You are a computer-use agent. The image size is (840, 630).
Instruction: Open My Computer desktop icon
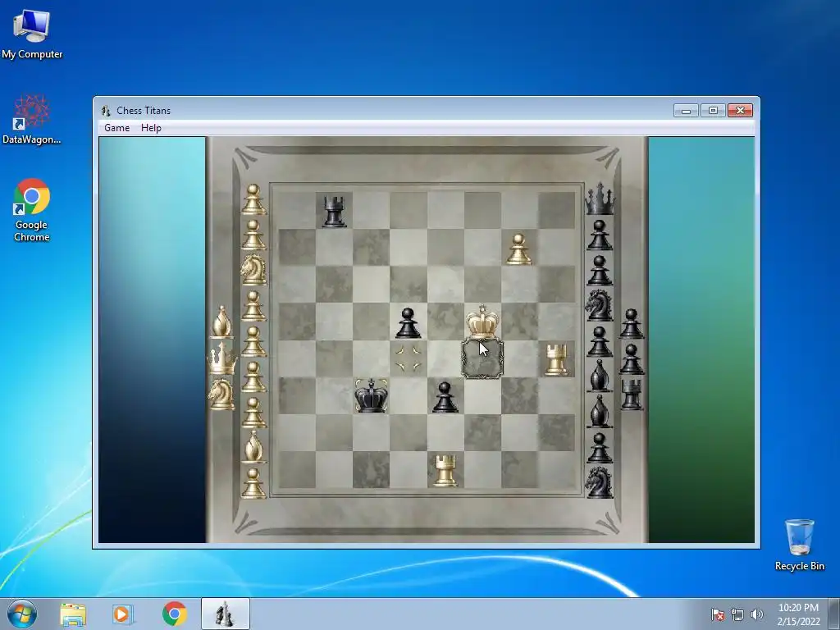tap(32, 33)
